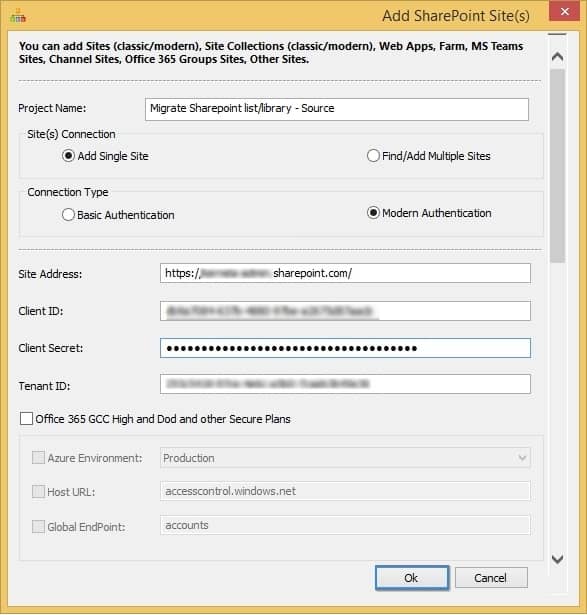Click the Site Address input field
This screenshot has width=587, height=615.
[345, 273]
